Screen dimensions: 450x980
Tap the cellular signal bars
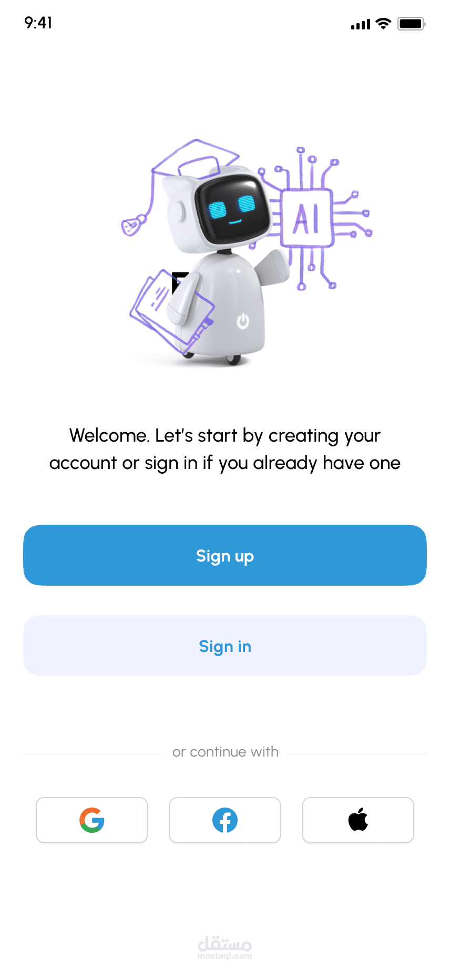click(361, 24)
